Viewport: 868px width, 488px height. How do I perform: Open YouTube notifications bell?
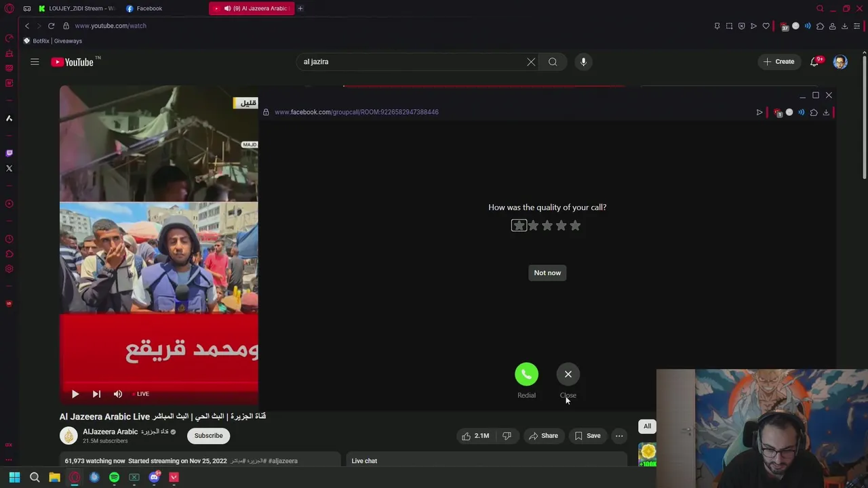tap(814, 62)
